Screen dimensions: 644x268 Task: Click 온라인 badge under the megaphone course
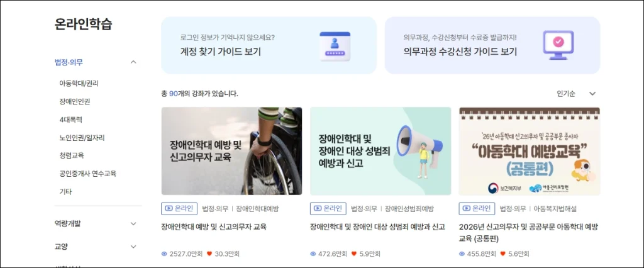tap(328, 208)
